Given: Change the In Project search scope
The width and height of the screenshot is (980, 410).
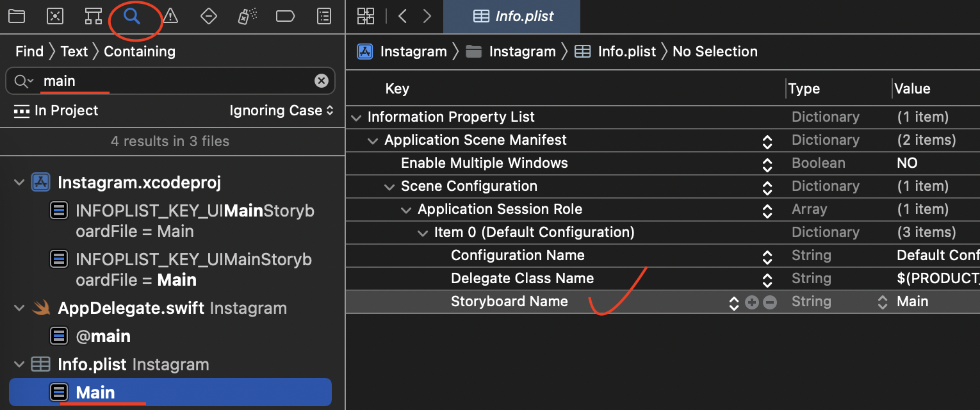Looking at the screenshot, I should click(x=56, y=110).
